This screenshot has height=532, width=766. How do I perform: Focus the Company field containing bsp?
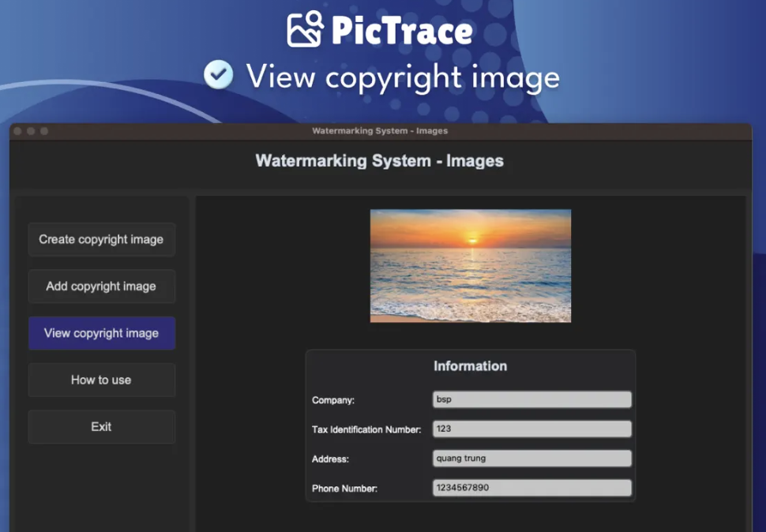tap(531, 399)
